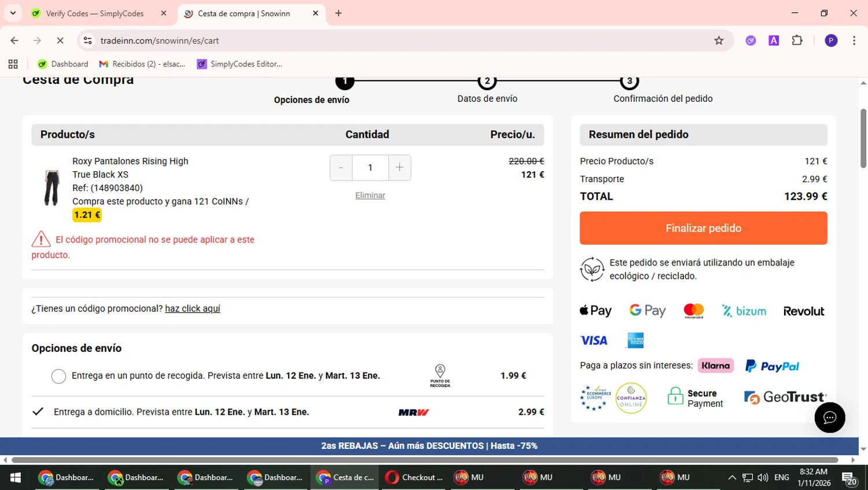The image size is (868, 490).
Task: Open the Cesta de c... Chrome taskbar window
Action: click(x=345, y=478)
